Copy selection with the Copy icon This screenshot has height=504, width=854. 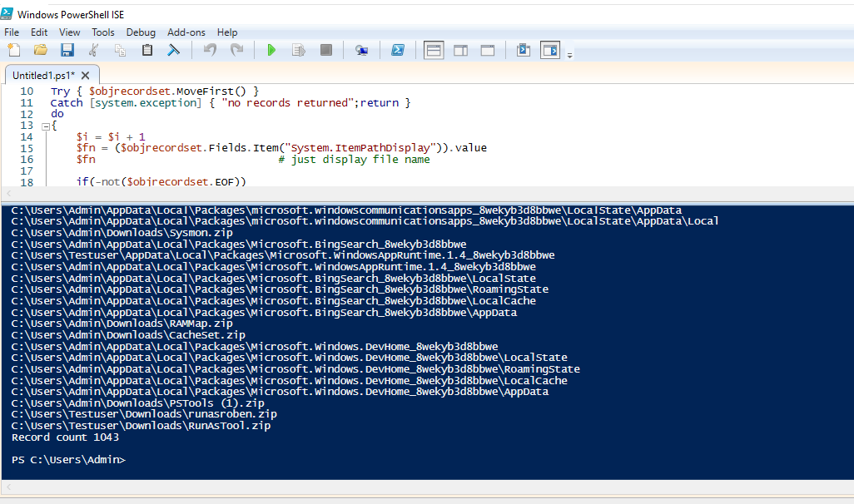121,51
